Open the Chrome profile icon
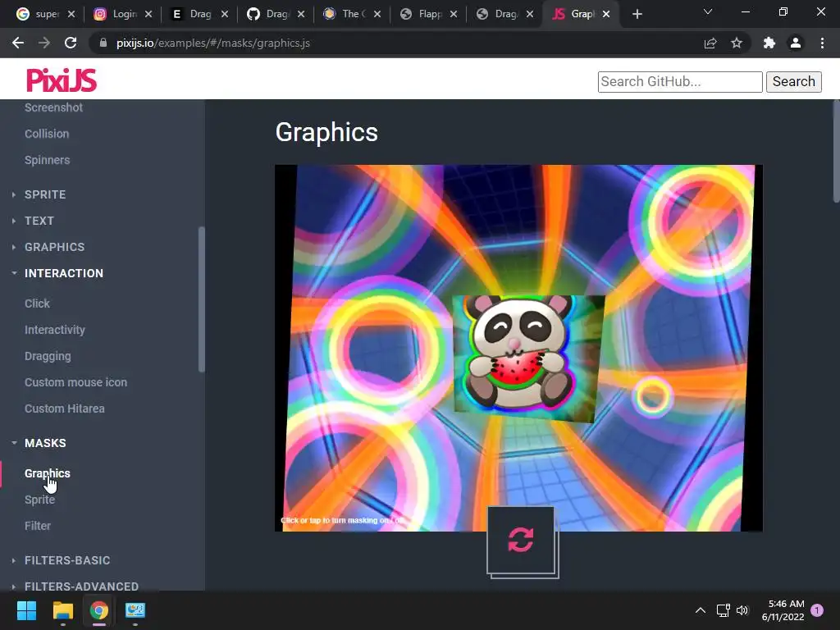 click(796, 43)
